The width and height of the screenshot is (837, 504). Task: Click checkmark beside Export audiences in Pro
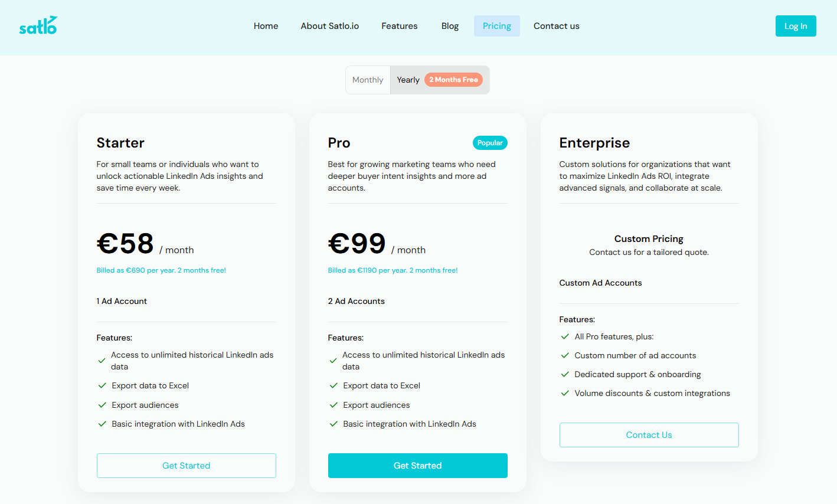tap(334, 405)
